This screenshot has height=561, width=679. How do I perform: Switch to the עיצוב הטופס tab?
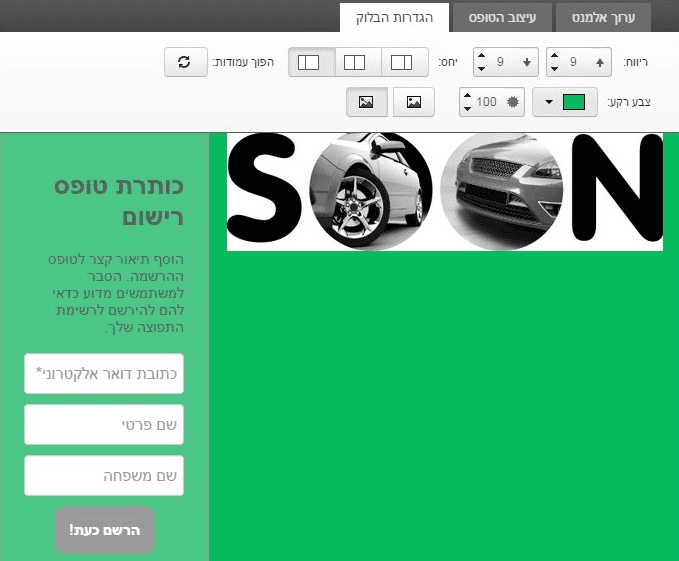[504, 17]
